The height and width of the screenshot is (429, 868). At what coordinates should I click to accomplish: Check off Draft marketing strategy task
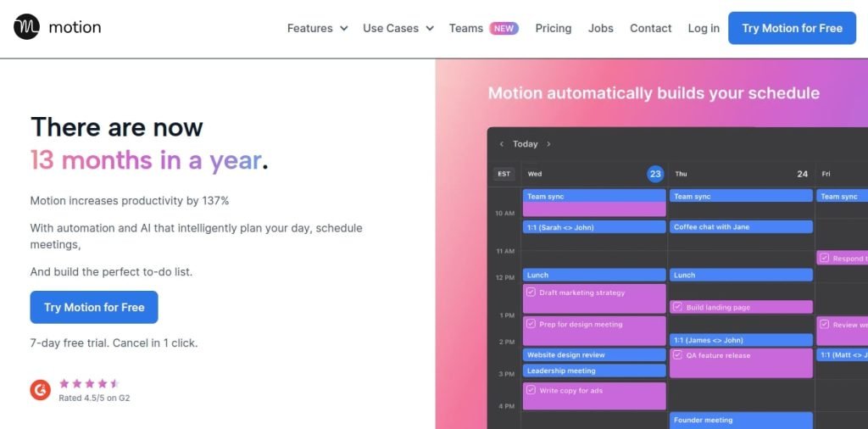point(531,292)
